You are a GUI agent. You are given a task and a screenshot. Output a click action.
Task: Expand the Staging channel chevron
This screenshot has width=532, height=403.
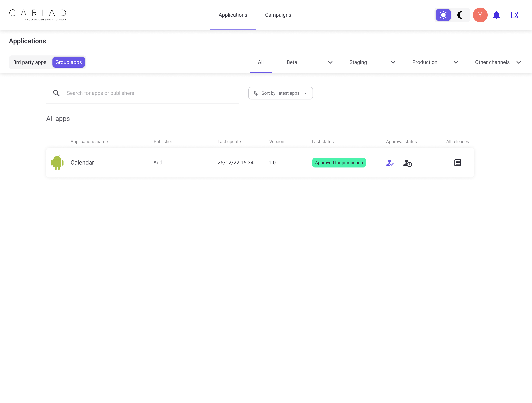point(393,62)
